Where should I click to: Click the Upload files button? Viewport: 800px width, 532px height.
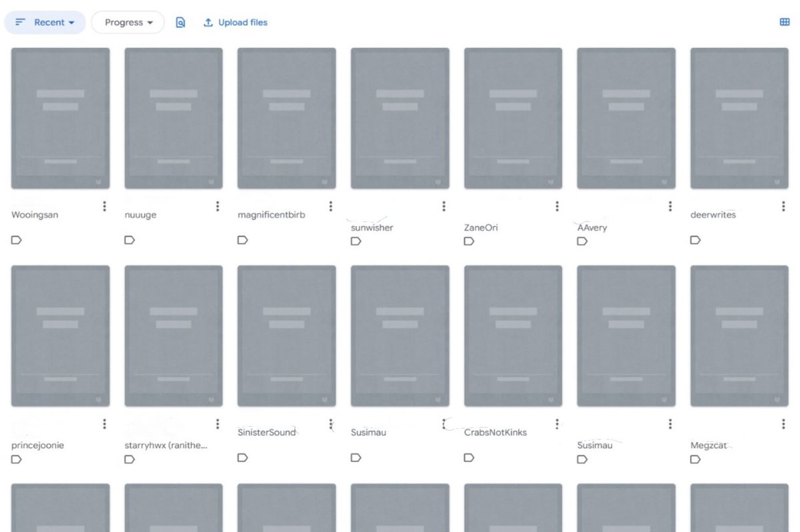pos(235,23)
